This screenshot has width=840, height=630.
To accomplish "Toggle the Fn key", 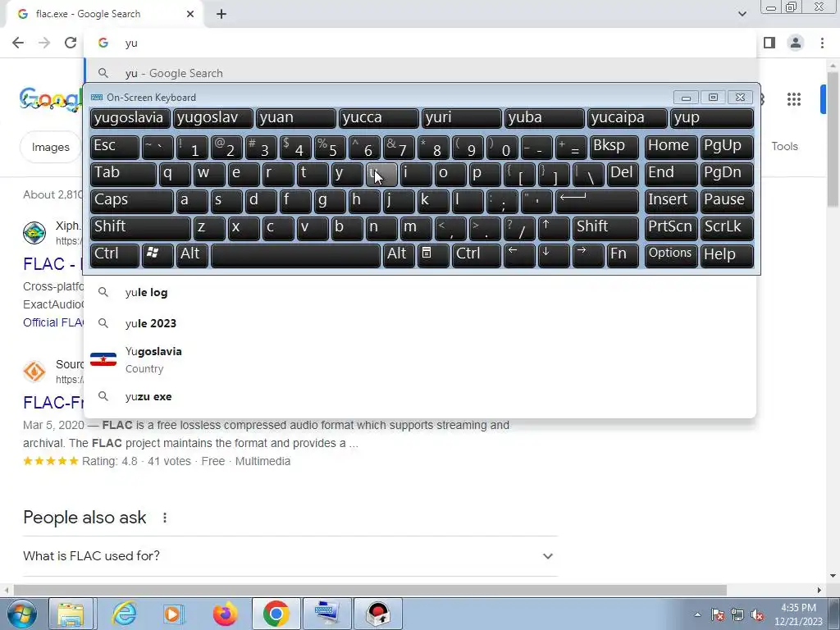I will pos(623,255).
